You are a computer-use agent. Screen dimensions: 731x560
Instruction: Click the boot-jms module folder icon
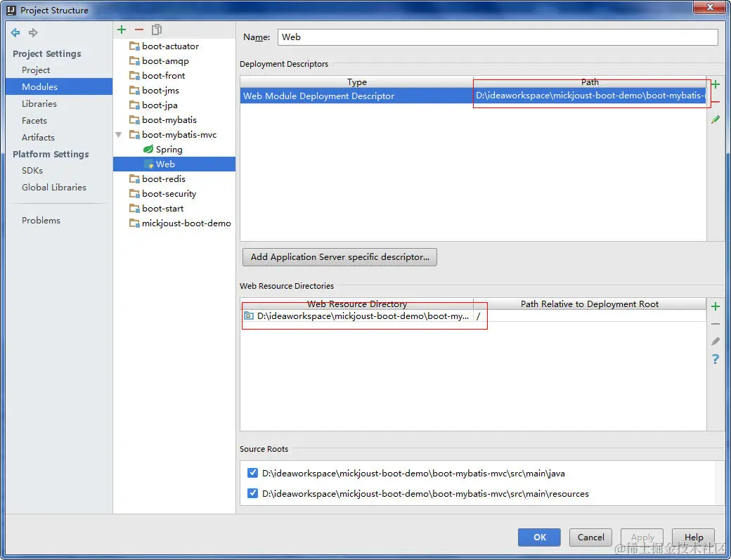pos(134,91)
